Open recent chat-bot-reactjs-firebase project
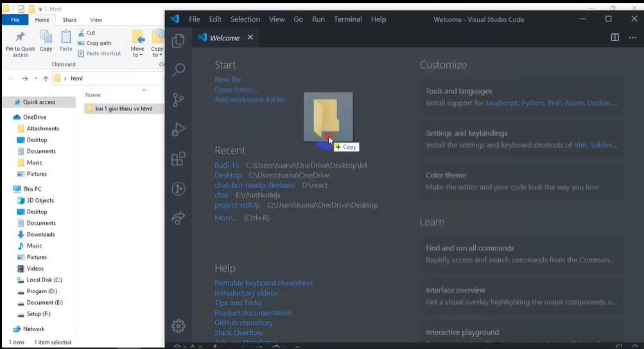 tap(255, 185)
